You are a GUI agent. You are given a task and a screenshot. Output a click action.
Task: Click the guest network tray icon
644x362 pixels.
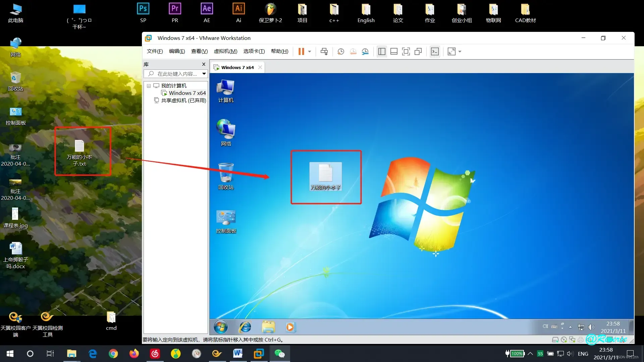click(581, 327)
